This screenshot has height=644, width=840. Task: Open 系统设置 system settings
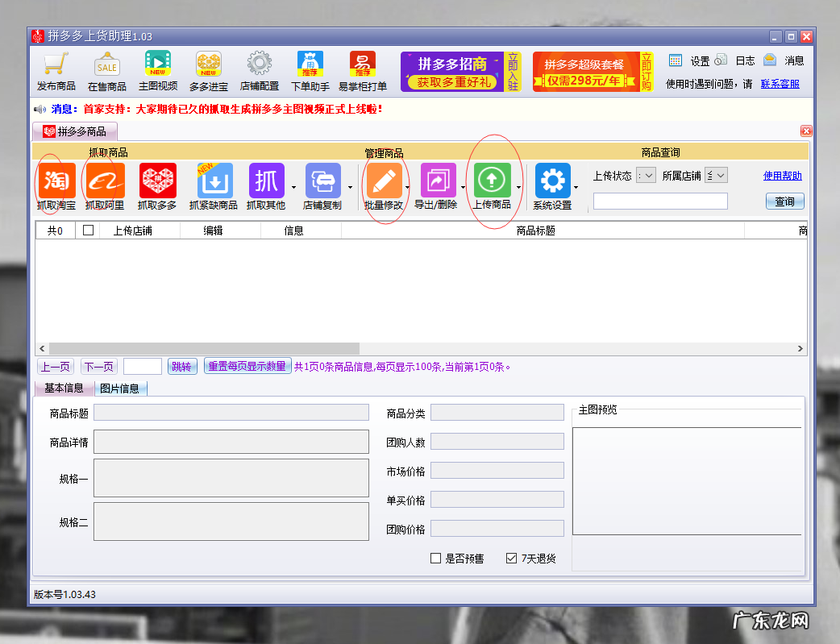[x=552, y=181]
